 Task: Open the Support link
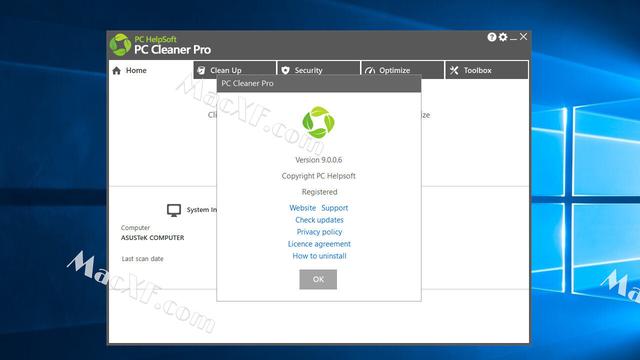tap(335, 208)
